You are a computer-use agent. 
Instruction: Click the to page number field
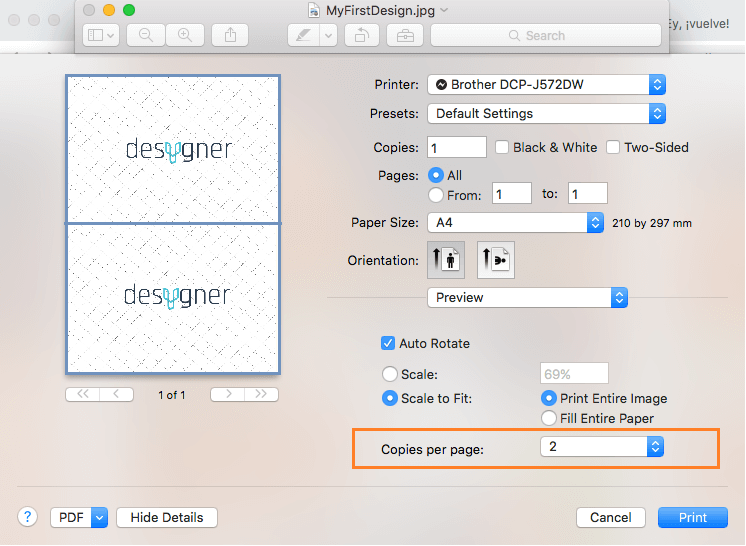point(588,193)
